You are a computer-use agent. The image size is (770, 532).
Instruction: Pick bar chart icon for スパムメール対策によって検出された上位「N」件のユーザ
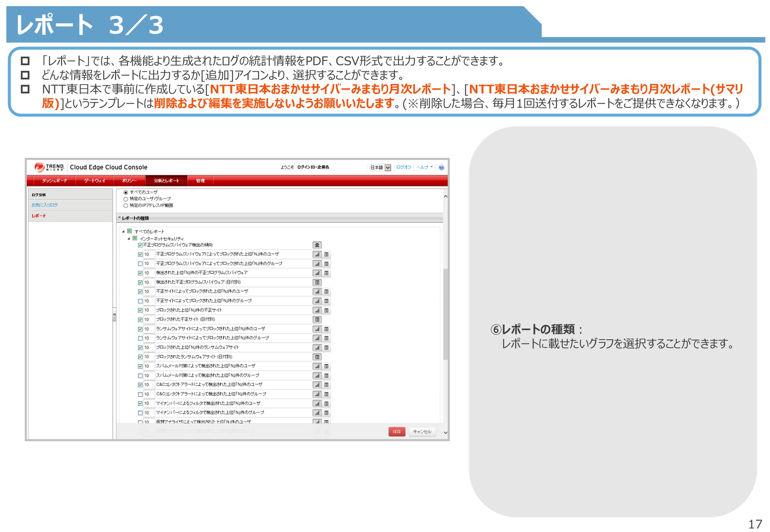click(317, 366)
